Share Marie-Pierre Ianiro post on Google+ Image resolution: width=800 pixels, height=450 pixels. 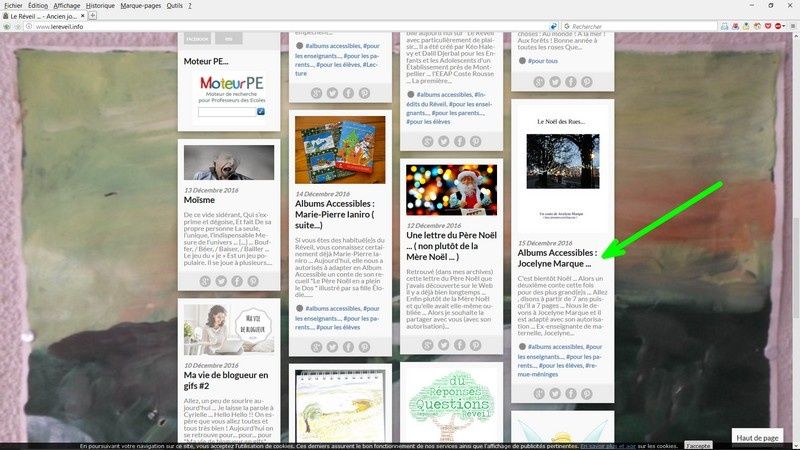tap(316, 347)
